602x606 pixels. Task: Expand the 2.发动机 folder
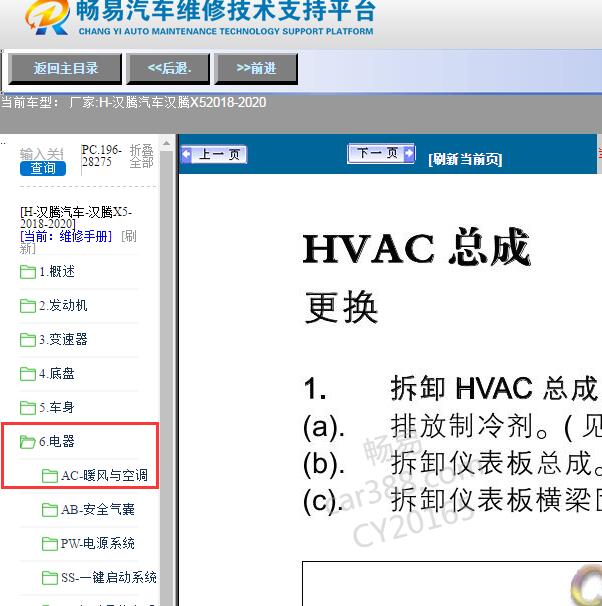(x=63, y=306)
